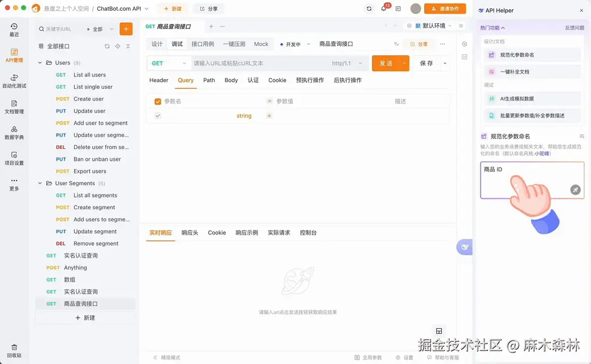This screenshot has width=591, height=364.
Task: Click the refresh icon next to 全部接口
Action: pyautogui.click(x=107, y=46)
